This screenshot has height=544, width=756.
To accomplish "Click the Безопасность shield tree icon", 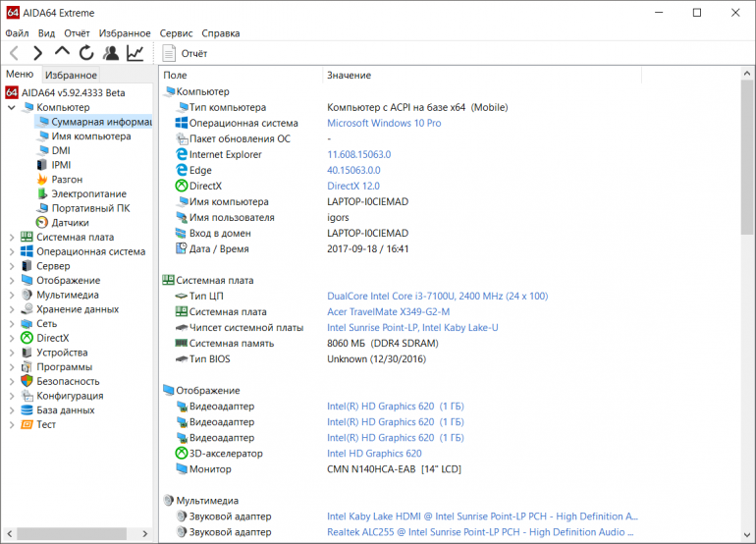I will (x=27, y=381).
